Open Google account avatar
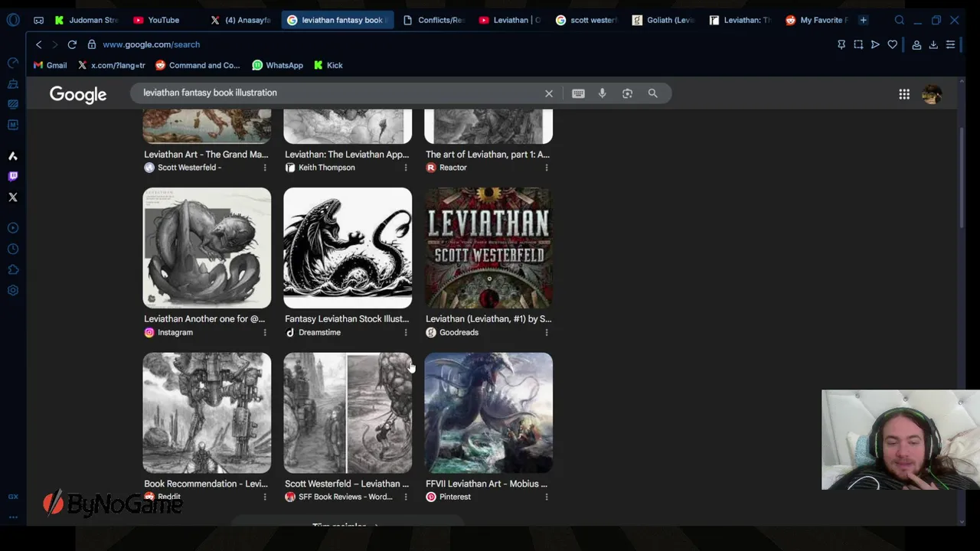 932,94
